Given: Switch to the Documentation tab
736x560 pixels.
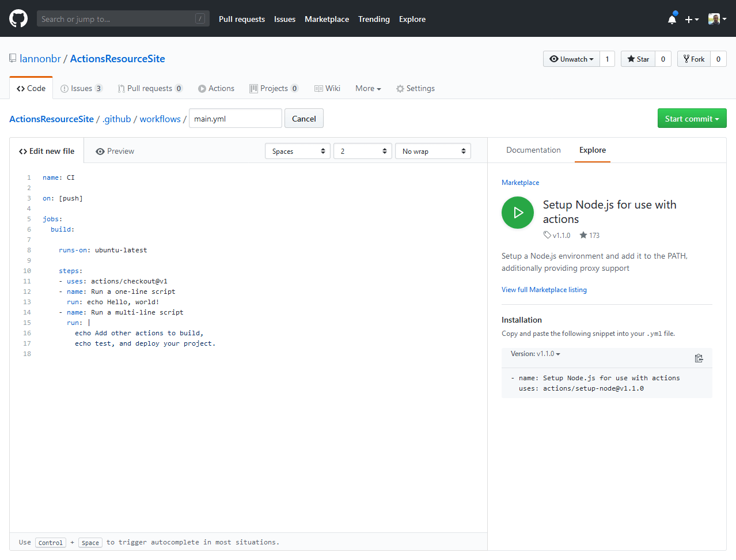Looking at the screenshot, I should click(533, 150).
